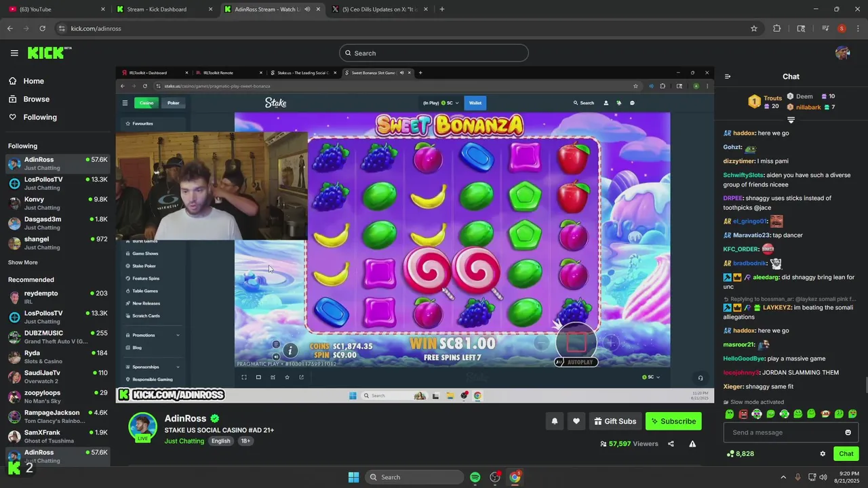Viewport: 868px width, 488px height.
Task: Expand the followed list with Show More
Action: click(x=23, y=262)
